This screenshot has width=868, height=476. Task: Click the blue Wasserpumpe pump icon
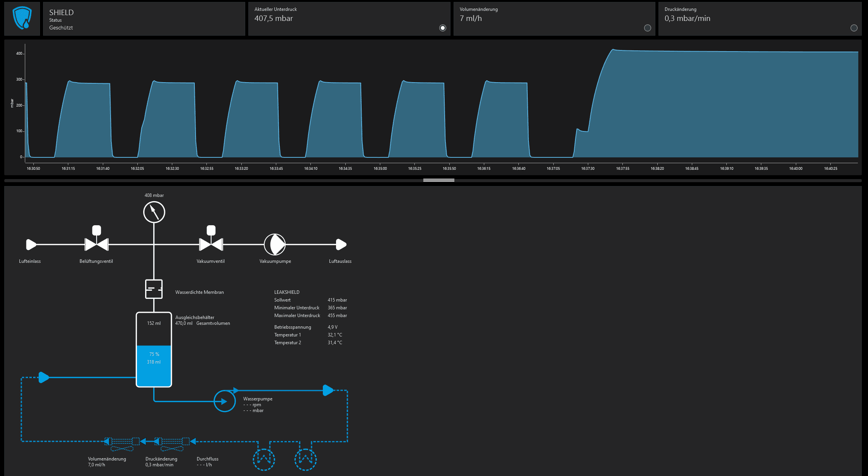[225, 401]
